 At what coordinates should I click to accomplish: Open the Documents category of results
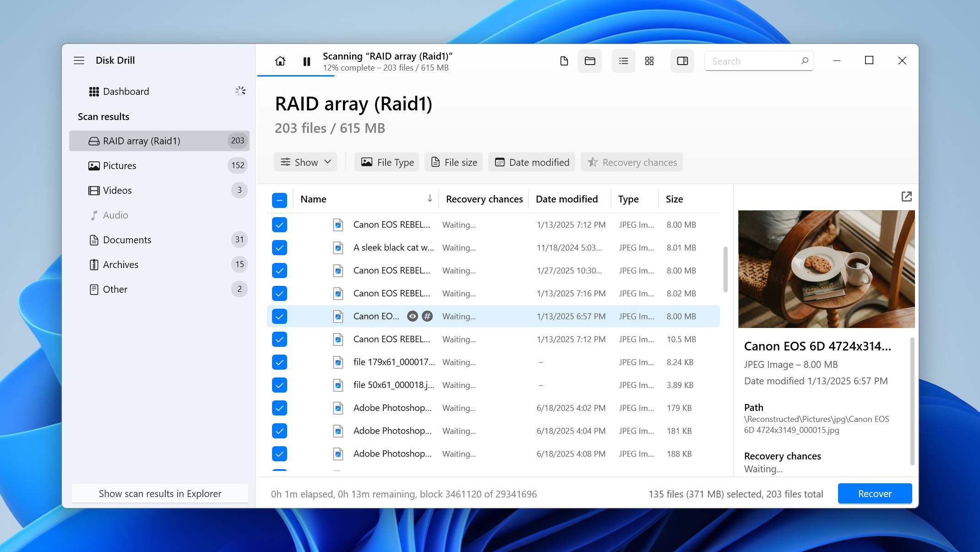click(127, 240)
